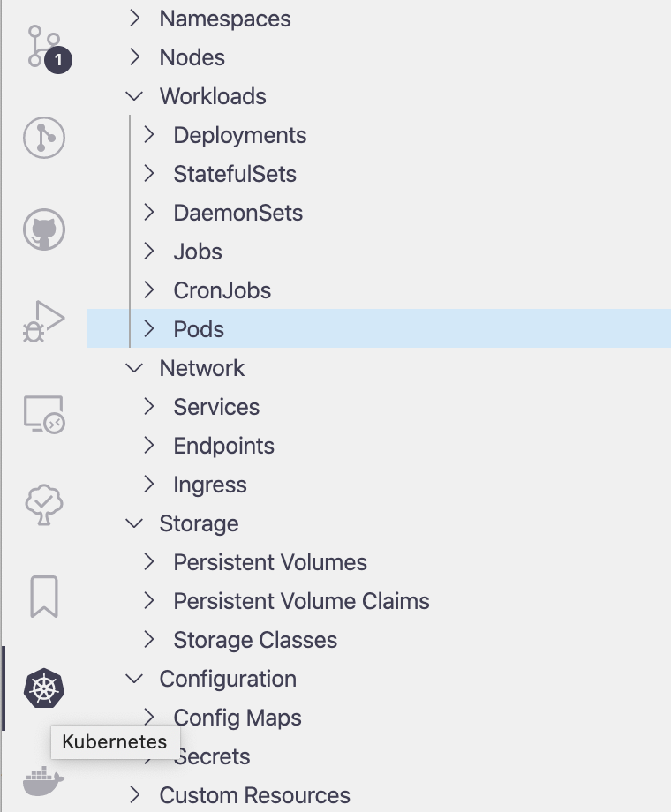
Task: Expand the Namespaces tree node
Action: tap(133, 18)
